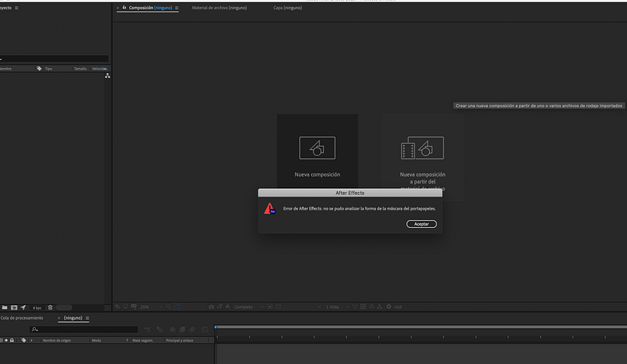Click the show snapshot icon next to camera
Screen dimensions: 627x364
(x=219, y=307)
